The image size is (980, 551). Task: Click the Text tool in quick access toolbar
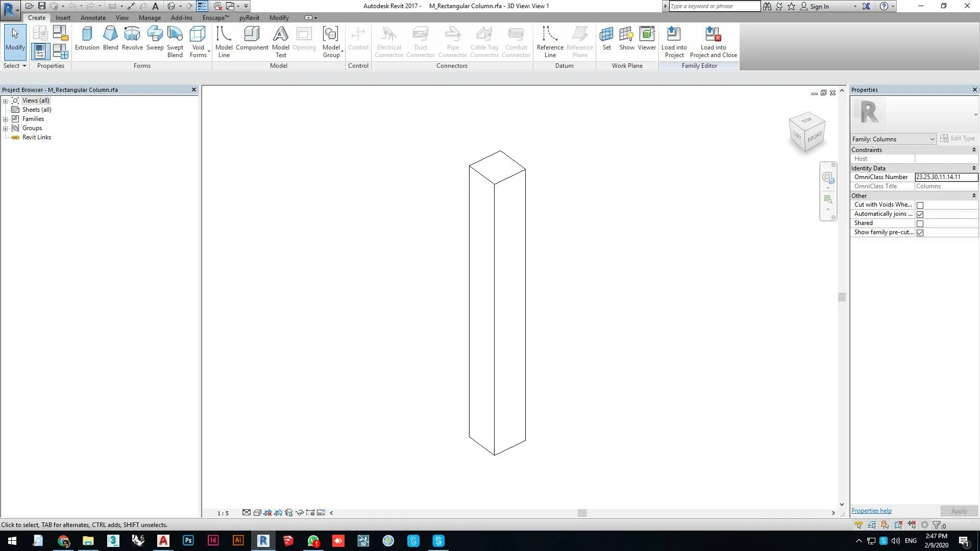coord(156,6)
